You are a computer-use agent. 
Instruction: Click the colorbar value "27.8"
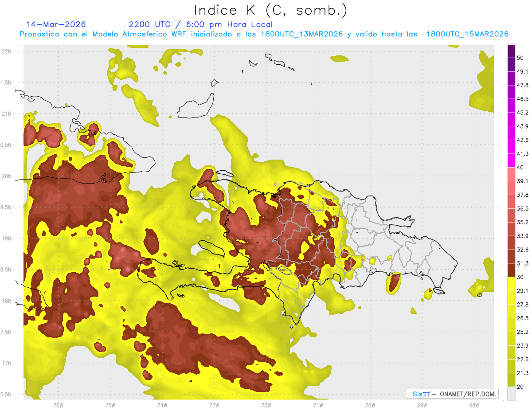click(x=523, y=305)
